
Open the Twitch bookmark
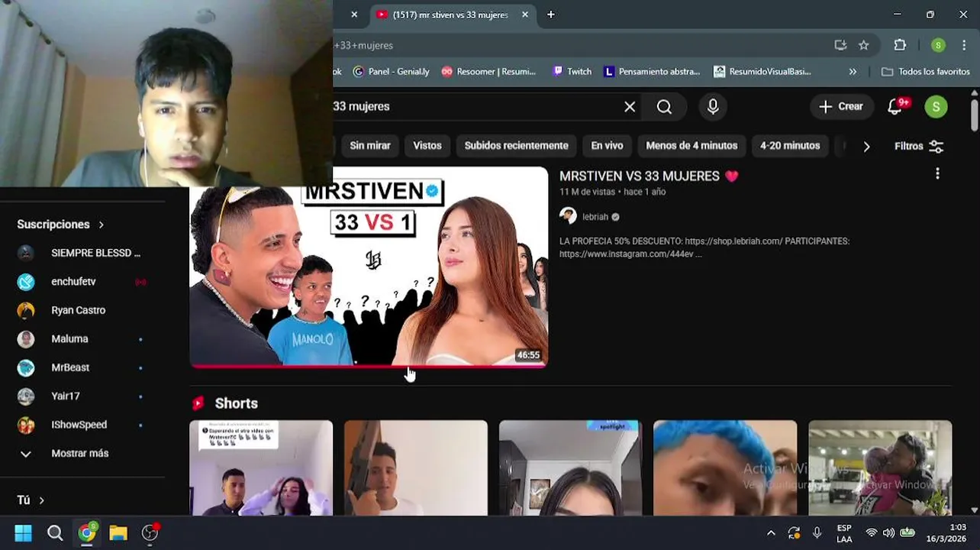[x=572, y=72]
